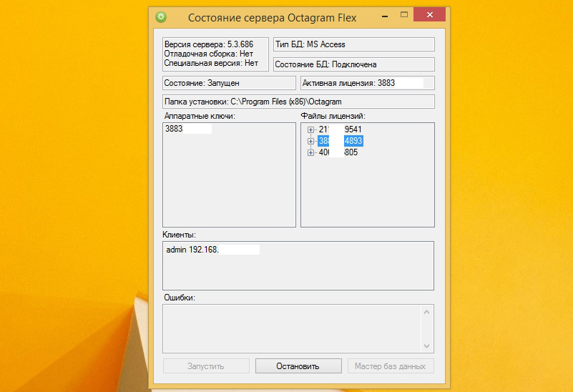Click the Ошибки scrollbar up arrow
The image size is (573, 392).
426,312
